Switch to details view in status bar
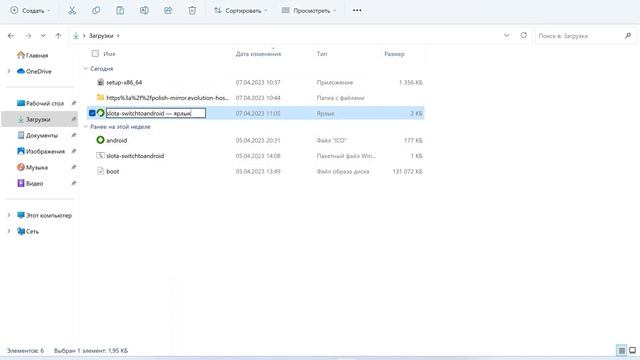 click(621, 350)
